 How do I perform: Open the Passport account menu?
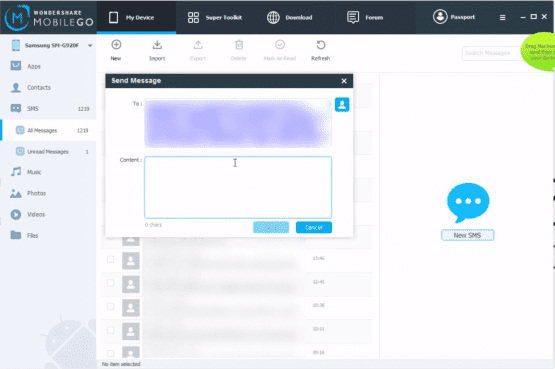(x=454, y=17)
